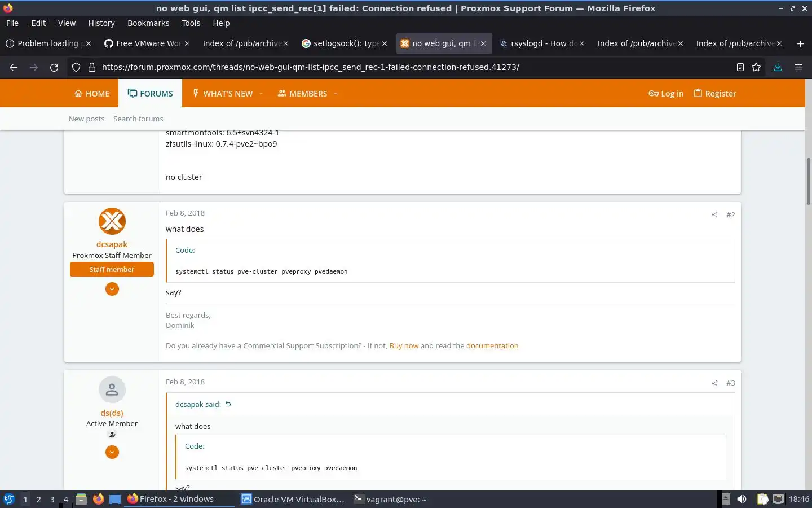Open the Help menu
The width and height of the screenshot is (812, 508).
coord(221,23)
